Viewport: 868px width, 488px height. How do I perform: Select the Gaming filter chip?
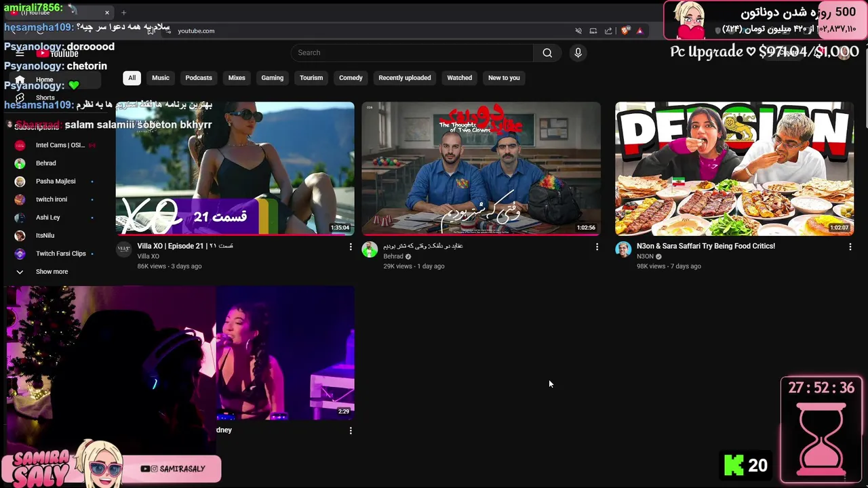pyautogui.click(x=273, y=78)
